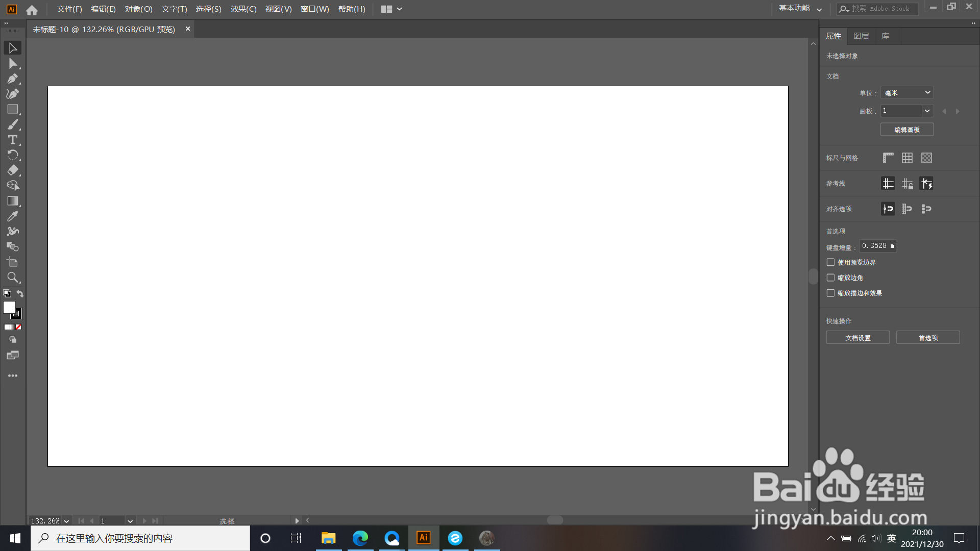Click the 首选项 button
This screenshot has height=551, width=980.
point(928,338)
